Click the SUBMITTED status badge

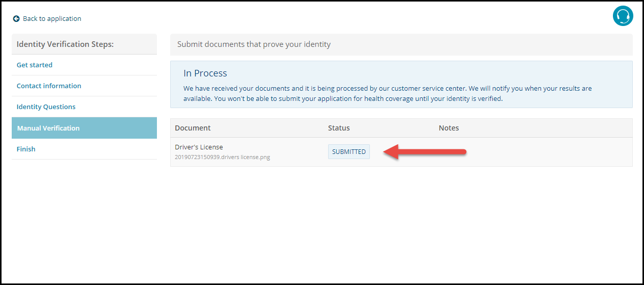tap(349, 152)
